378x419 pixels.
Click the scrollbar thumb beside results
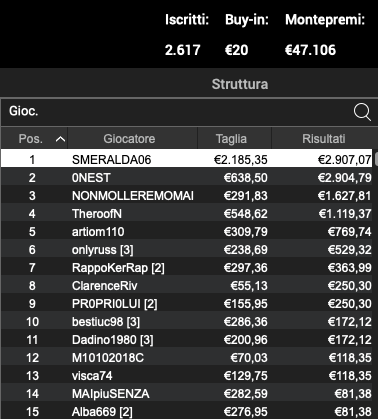click(376, 159)
